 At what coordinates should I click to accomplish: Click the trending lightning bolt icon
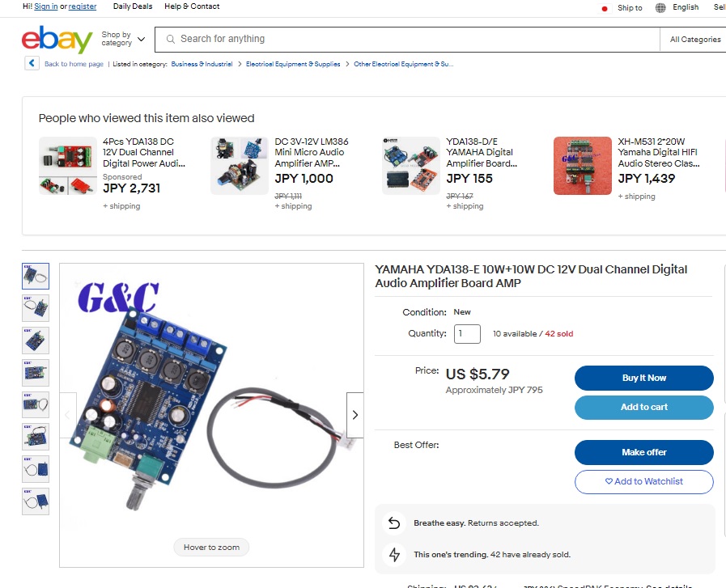pyautogui.click(x=394, y=554)
